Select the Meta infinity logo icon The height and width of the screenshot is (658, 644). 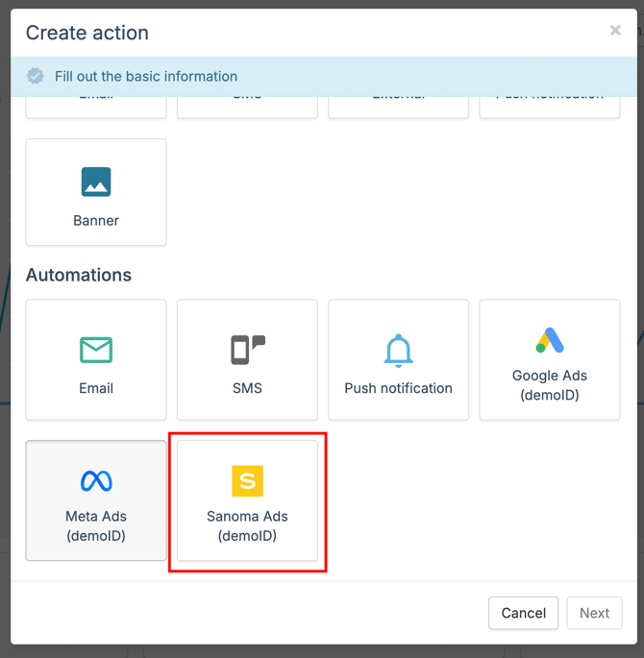[96, 480]
